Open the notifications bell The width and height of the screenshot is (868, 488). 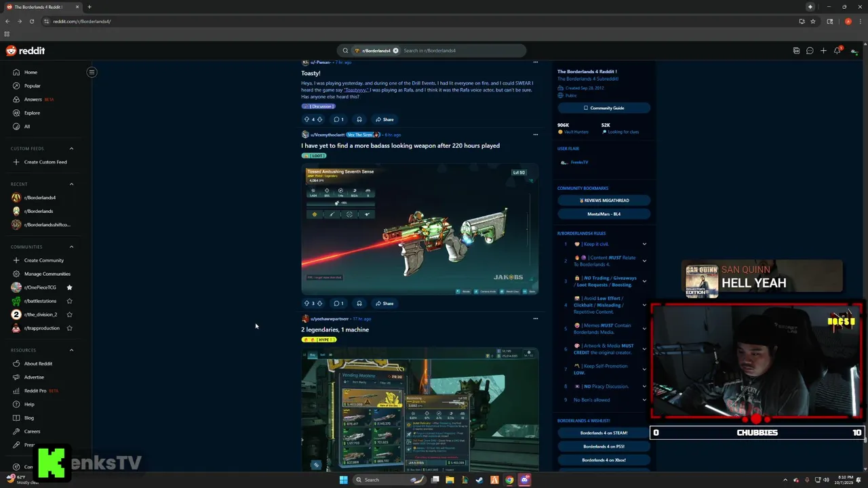(x=837, y=51)
